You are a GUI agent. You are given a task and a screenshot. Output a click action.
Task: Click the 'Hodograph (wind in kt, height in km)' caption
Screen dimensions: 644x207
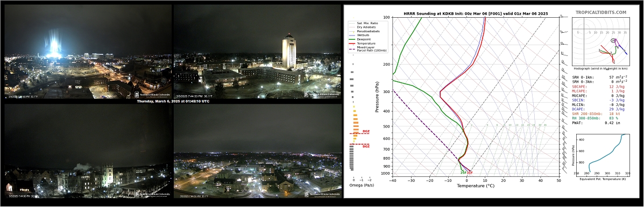pyautogui.click(x=601, y=69)
